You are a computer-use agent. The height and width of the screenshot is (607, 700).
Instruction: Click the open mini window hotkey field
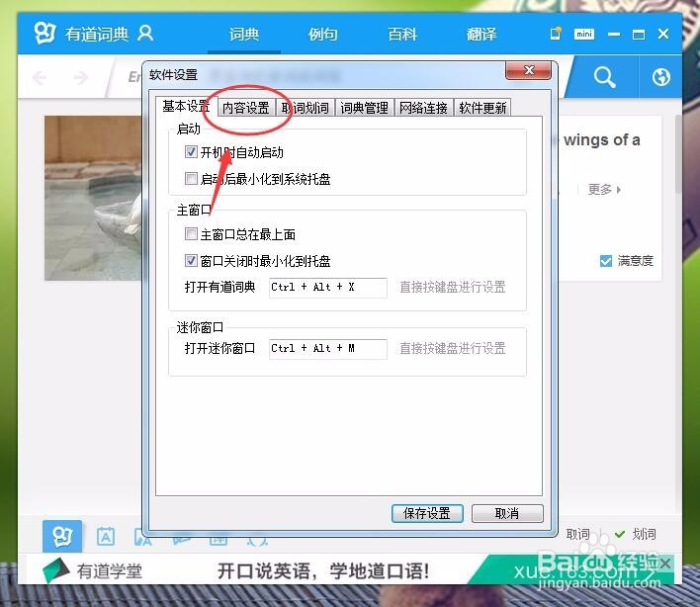(328, 349)
